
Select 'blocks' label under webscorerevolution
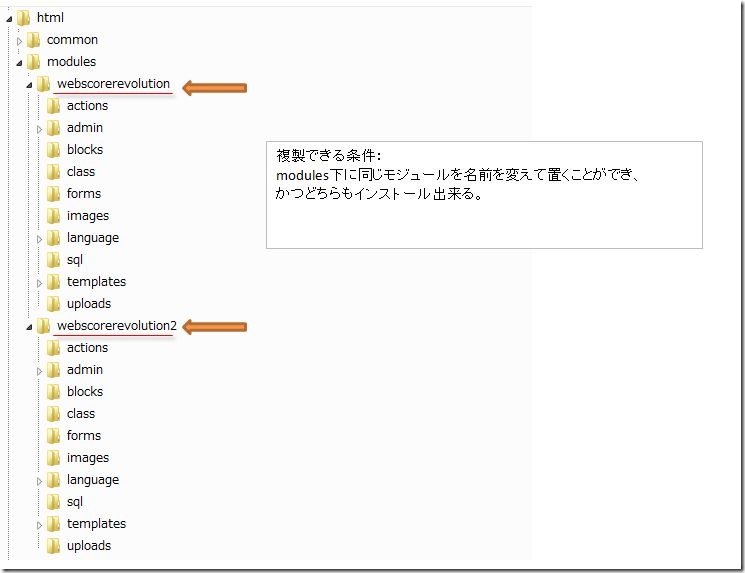point(85,149)
